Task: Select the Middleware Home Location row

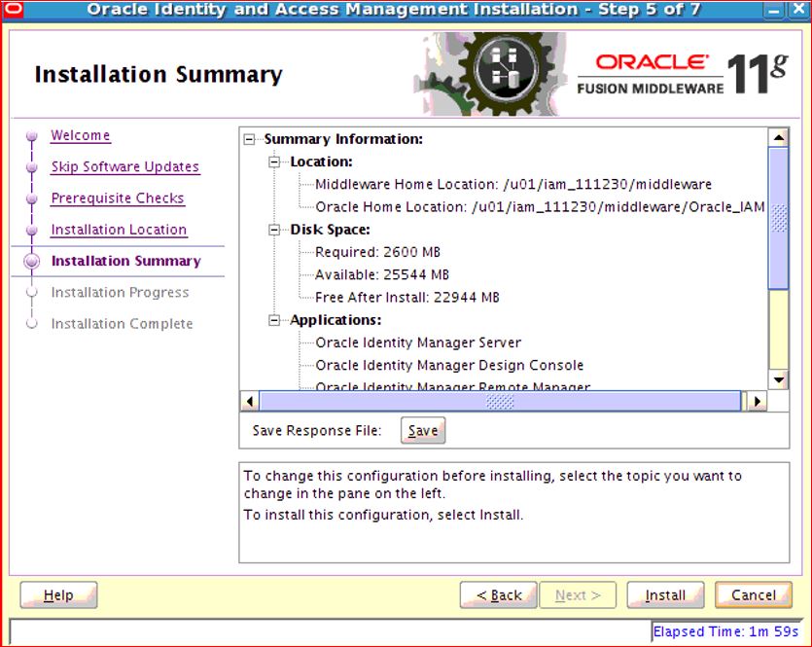Action: (513, 185)
